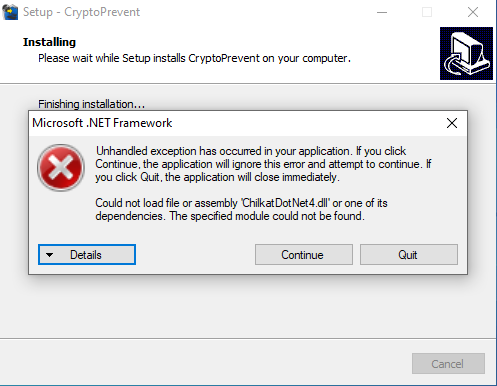Continue past the unhandled exception

point(304,255)
